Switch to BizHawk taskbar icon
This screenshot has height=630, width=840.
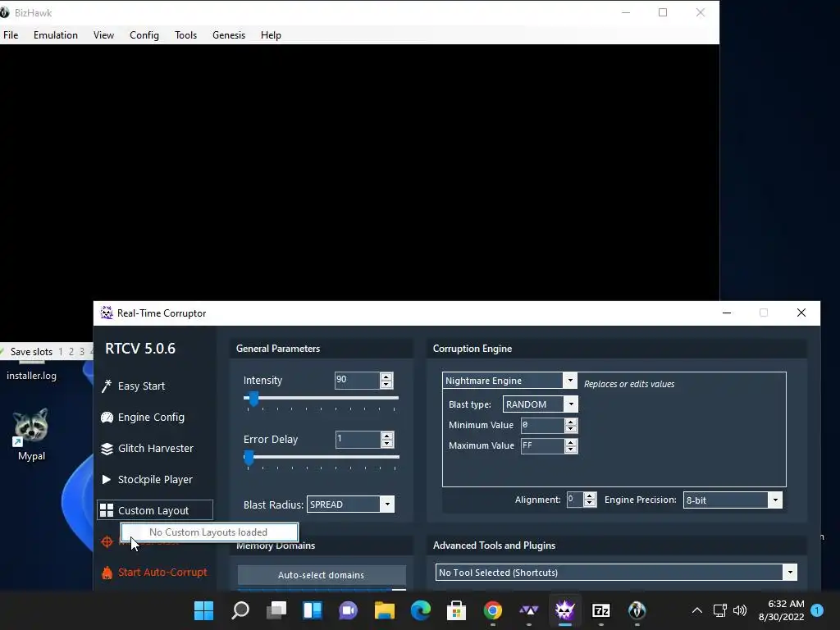(x=637, y=610)
